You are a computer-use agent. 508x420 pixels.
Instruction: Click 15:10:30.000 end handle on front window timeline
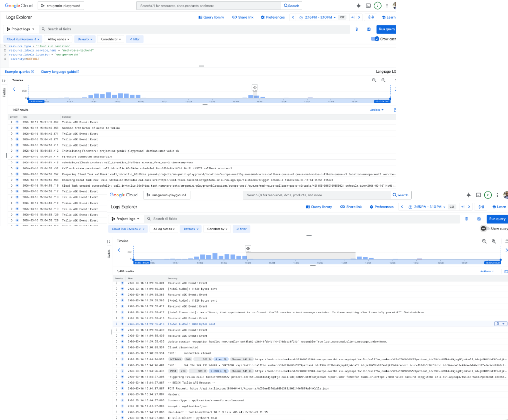pos(492,263)
